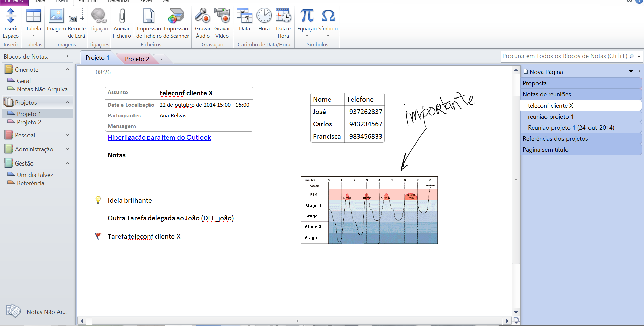Collapse the Blocos de Notas pane
This screenshot has width=644, height=326.
68,56
